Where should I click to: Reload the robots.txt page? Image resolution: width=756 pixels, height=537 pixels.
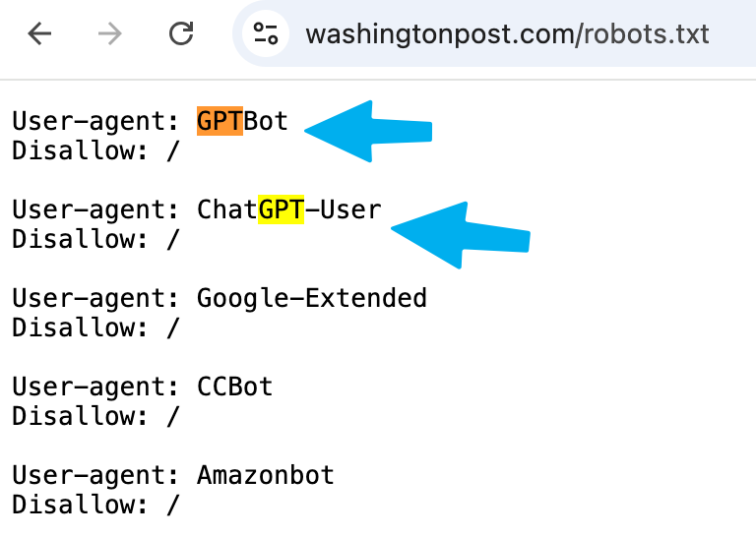tap(181, 33)
